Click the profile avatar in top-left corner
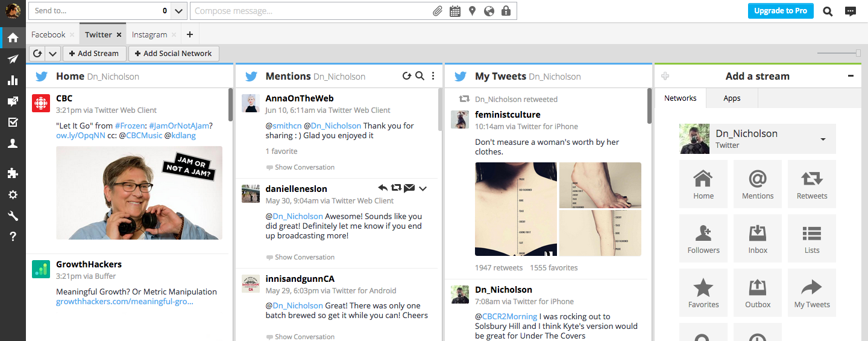The height and width of the screenshot is (341, 868). [x=13, y=11]
